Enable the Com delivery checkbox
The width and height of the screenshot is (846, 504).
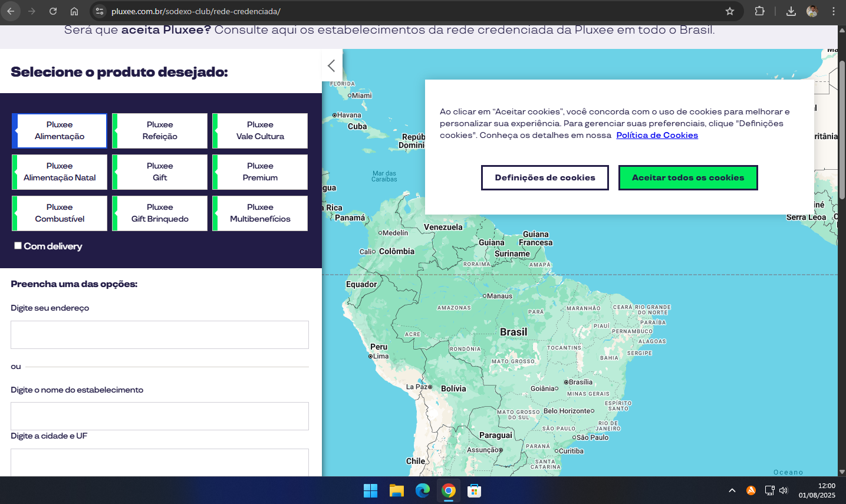[x=18, y=246]
